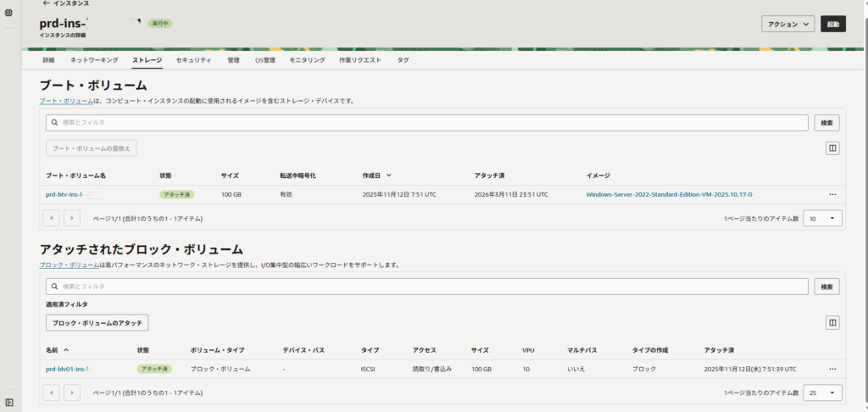Viewport: 868px width, 412px height.
Task: Go to previous page in block volume pagination
Action: pos(51,393)
